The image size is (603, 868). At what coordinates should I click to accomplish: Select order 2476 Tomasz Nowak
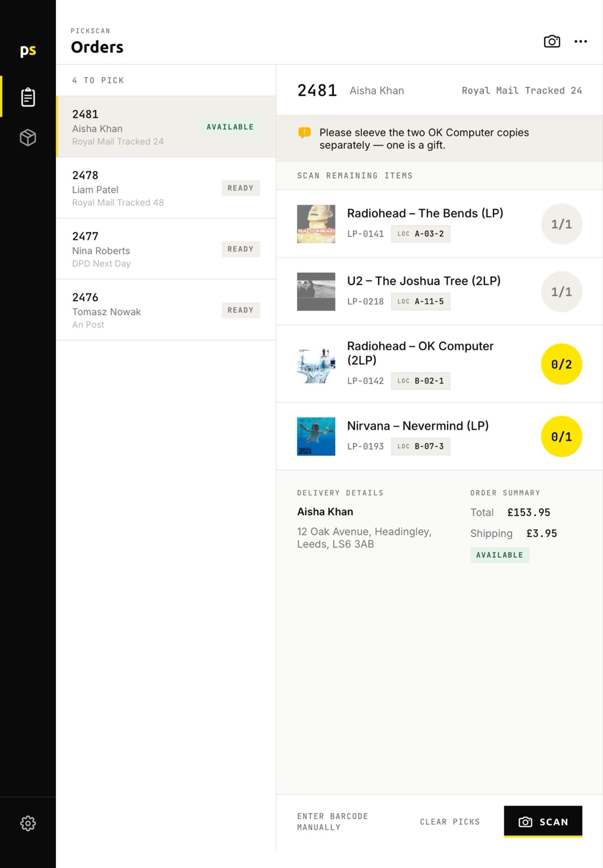coord(166,310)
